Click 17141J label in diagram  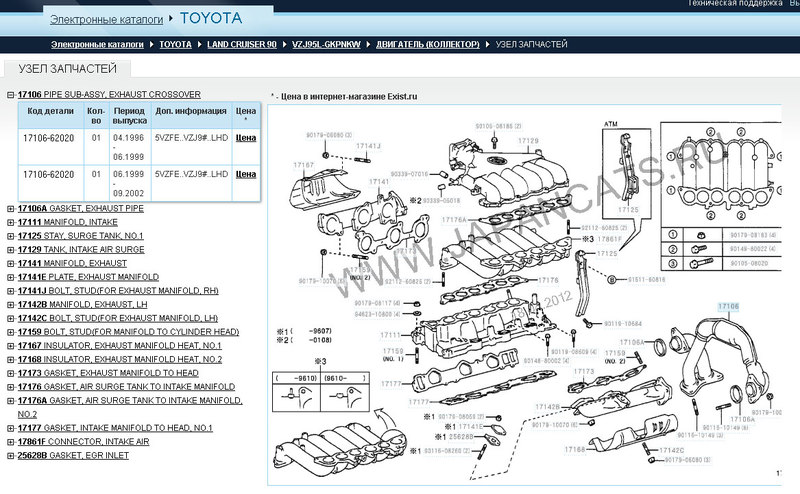368,146
